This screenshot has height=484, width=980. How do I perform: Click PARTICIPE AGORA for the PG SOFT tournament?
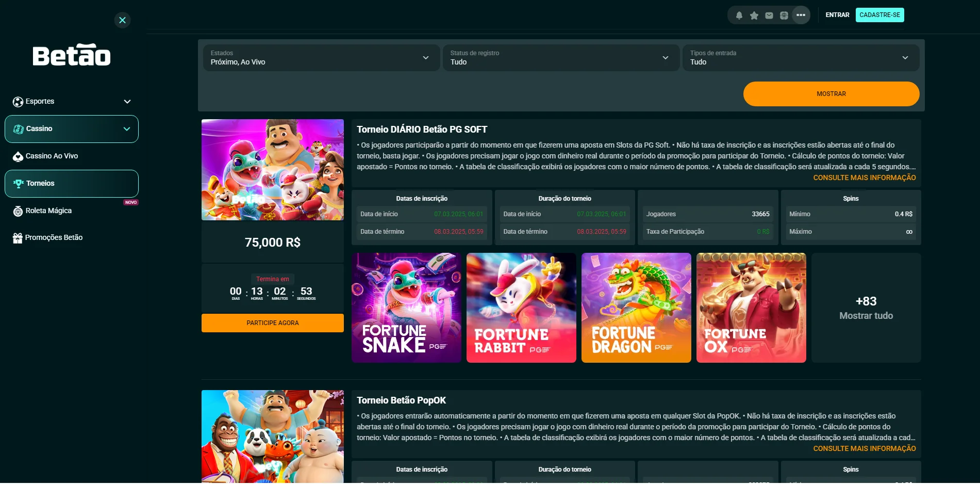273,323
